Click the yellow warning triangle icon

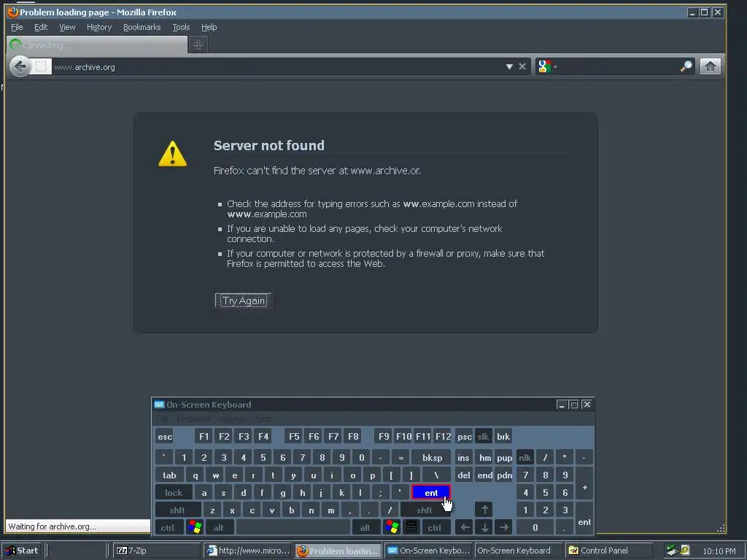[x=172, y=154]
